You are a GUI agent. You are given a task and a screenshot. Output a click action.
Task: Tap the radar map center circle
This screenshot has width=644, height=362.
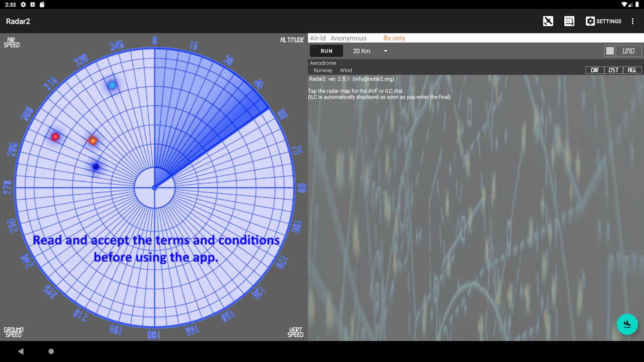tap(154, 187)
